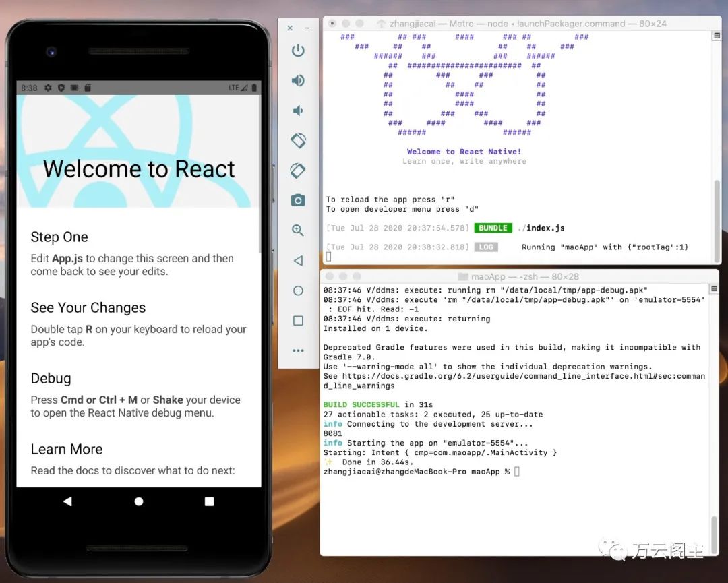Screen dimensions: 728x583
Task: Close the emulator toolbar with X
Action: coord(290,28)
